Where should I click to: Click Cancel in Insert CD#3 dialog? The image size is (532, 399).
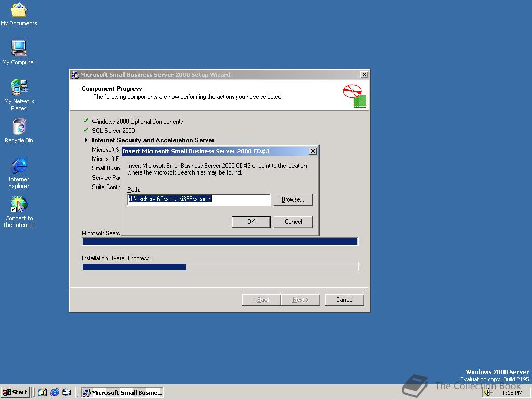tap(293, 222)
